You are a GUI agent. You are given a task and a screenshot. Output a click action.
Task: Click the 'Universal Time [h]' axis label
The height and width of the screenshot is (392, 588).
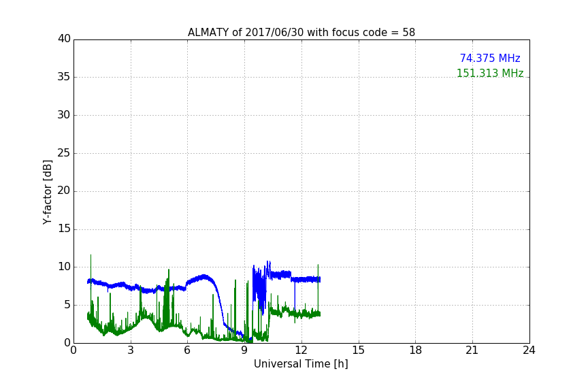coord(301,364)
